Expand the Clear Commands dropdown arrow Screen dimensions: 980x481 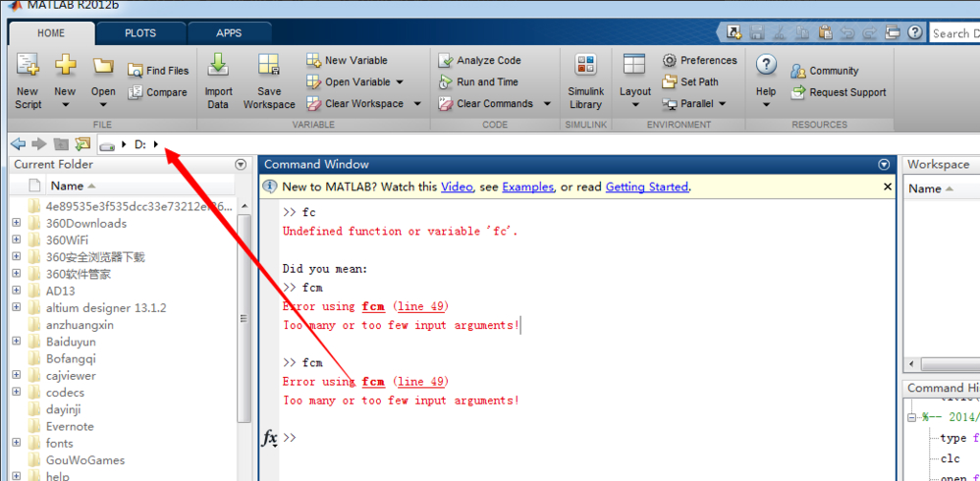548,104
